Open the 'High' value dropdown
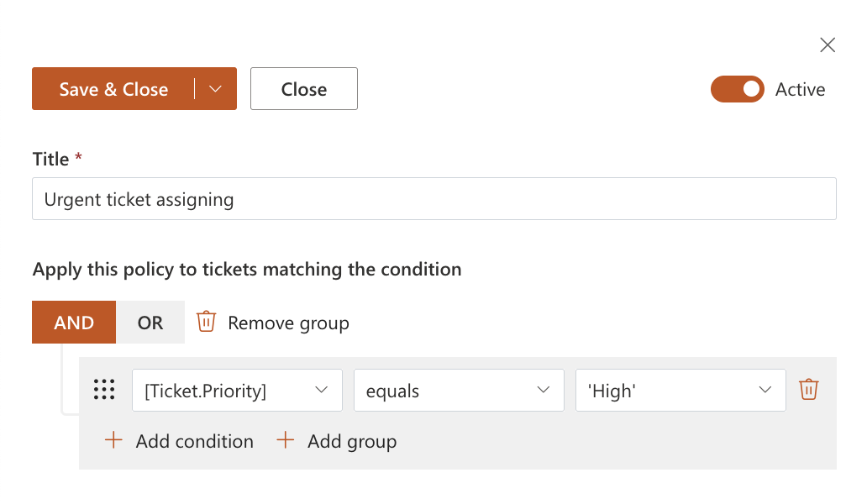 coord(680,391)
